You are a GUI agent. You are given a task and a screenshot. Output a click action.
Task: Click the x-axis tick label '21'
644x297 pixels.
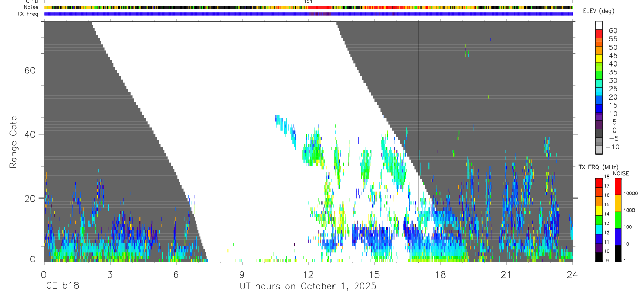[507, 275]
